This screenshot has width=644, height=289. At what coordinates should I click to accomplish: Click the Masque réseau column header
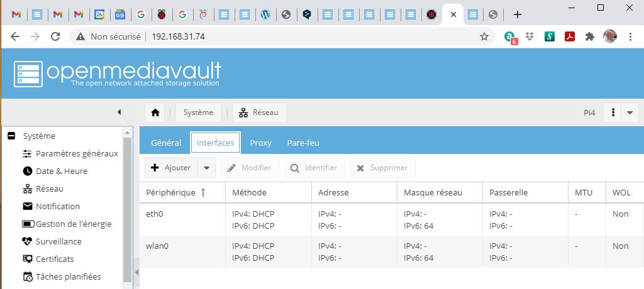(x=440, y=192)
